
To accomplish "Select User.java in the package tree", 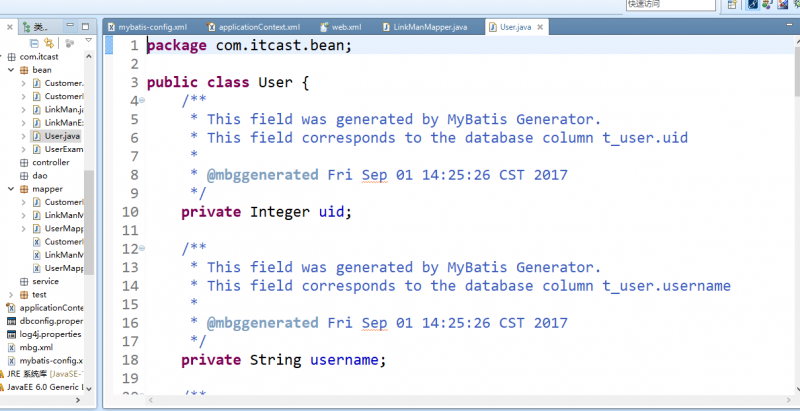I will point(56,136).
